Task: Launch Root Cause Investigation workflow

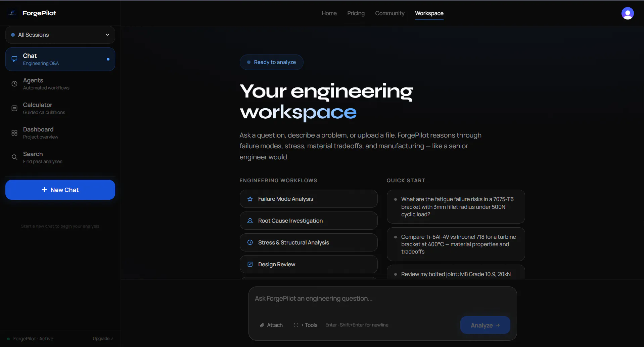Action: tap(309, 221)
